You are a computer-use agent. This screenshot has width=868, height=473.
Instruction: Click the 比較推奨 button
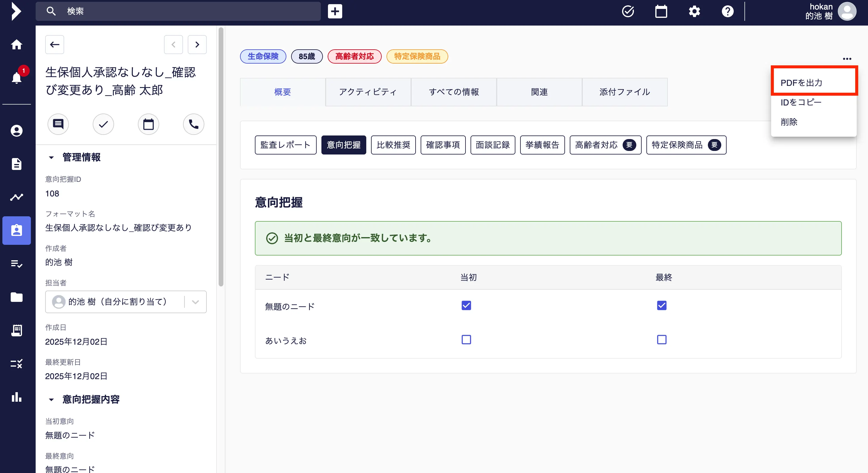click(x=393, y=145)
